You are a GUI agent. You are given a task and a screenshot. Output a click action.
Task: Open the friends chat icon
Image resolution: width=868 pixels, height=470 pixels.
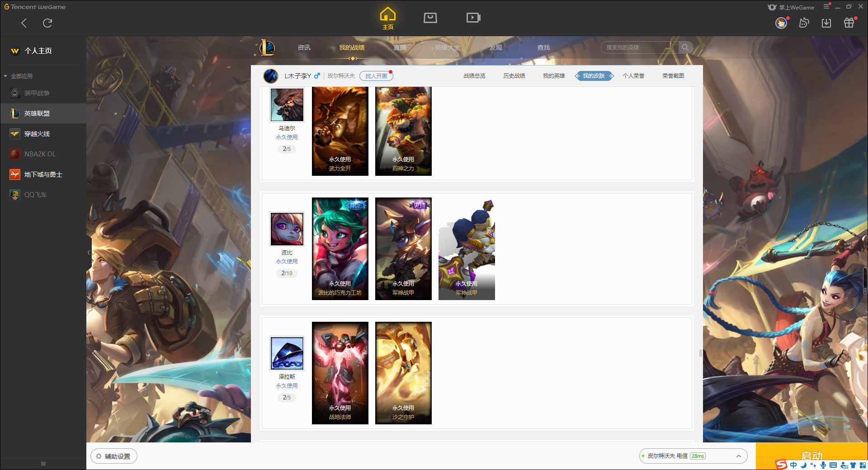[x=804, y=23]
